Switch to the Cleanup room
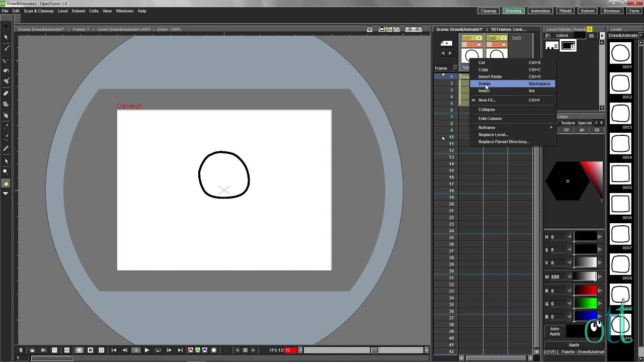This screenshot has width=644, height=362. 489,11
